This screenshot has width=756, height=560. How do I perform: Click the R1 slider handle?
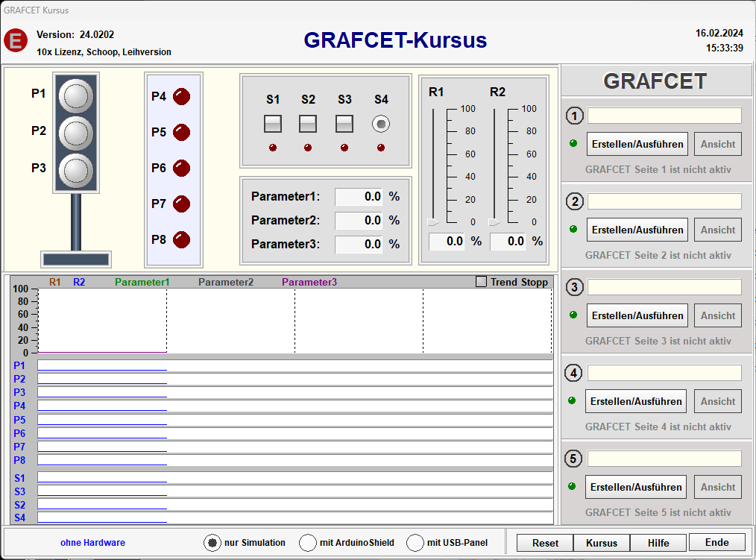point(433,222)
